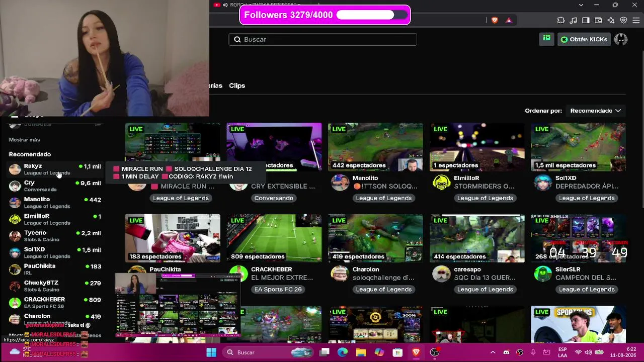
Task: Open File Explorer from the taskbar
Action: [x=361, y=352]
